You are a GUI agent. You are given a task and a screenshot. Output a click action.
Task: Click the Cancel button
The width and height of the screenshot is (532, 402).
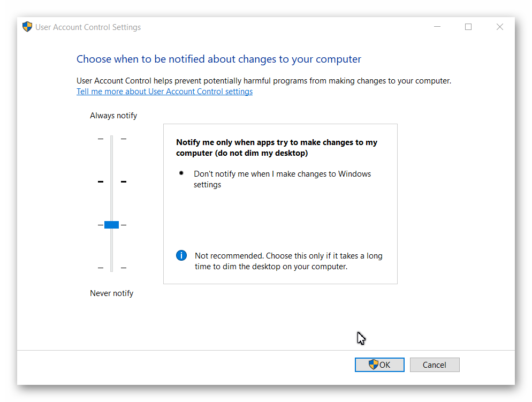[x=435, y=365]
